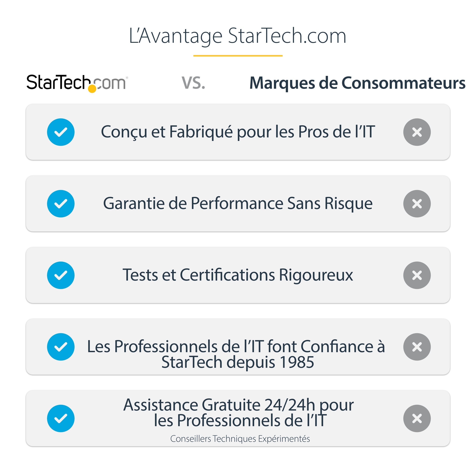Click blue checkmark beside Conçu et Fabriqué
This screenshot has width=476, height=476.
click(x=61, y=132)
